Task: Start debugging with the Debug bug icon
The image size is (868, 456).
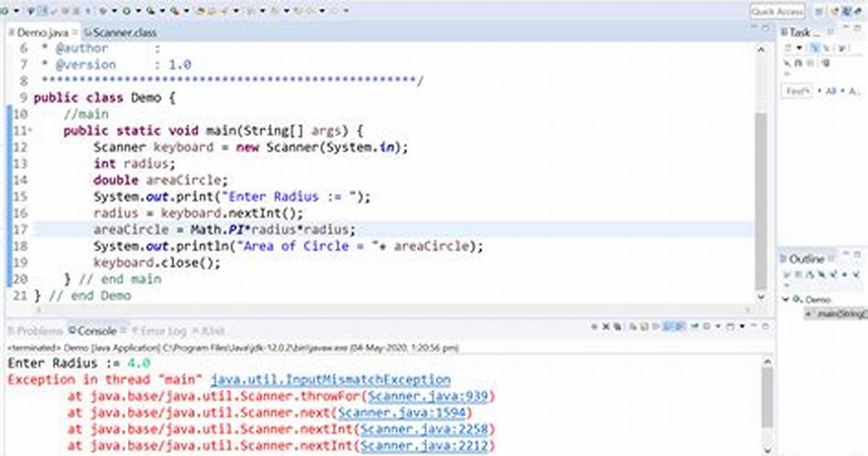Action: pyautogui.click(x=103, y=10)
